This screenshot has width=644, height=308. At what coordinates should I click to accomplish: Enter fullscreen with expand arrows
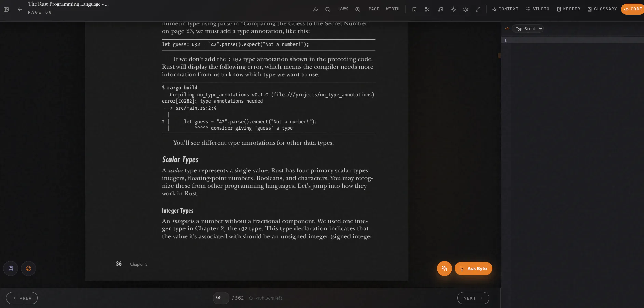pos(478,9)
